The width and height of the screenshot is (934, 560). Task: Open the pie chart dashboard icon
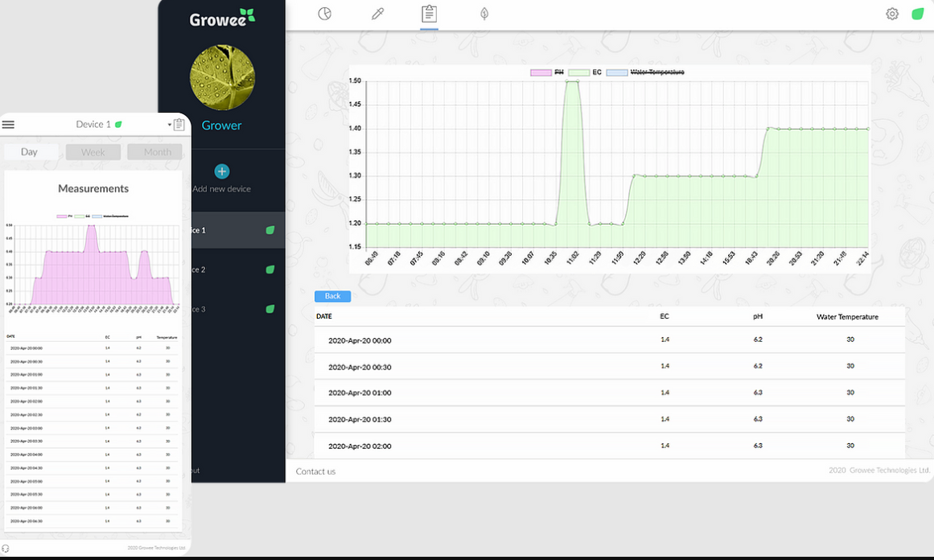(x=325, y=14)
